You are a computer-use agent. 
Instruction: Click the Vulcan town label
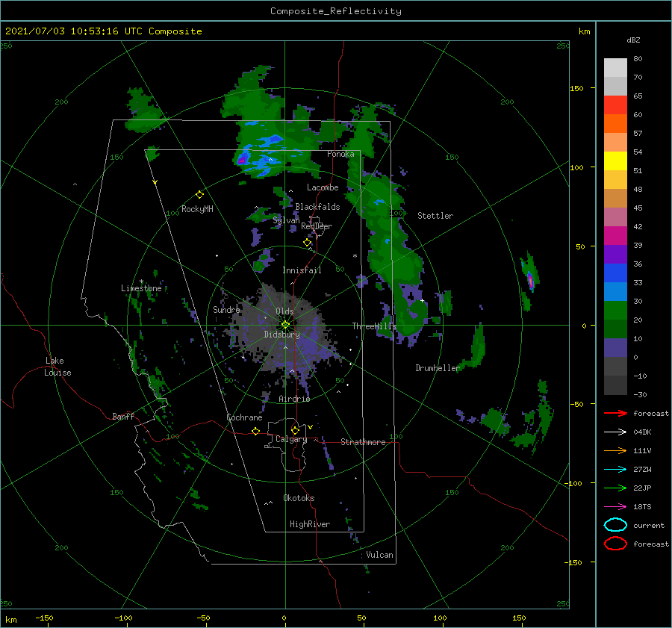(379, 555)
